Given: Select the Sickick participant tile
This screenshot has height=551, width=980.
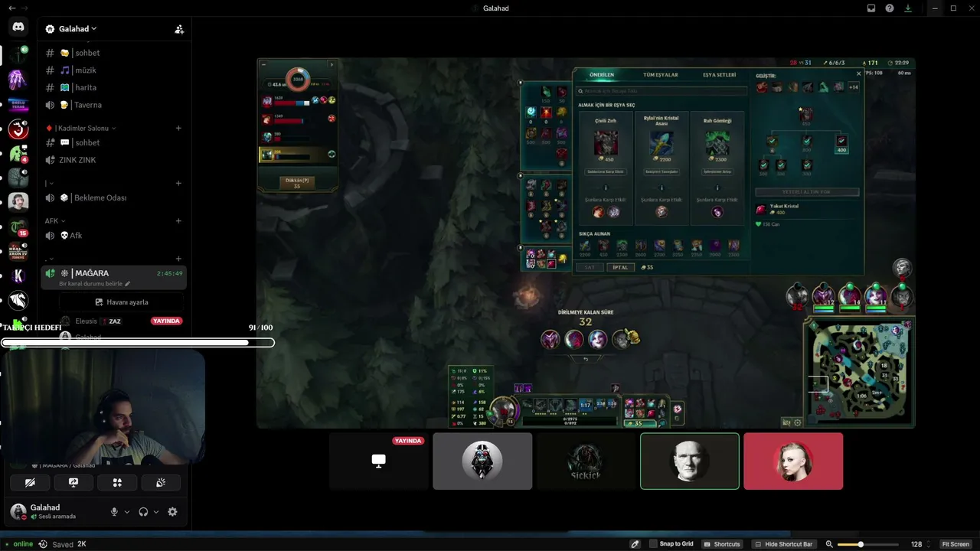Looking at the screenshot, I should pos(586,461).
